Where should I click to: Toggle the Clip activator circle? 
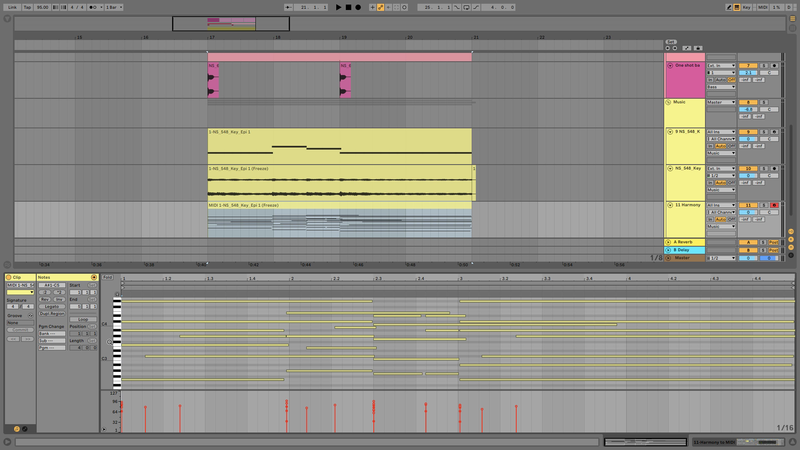[9, 277]
